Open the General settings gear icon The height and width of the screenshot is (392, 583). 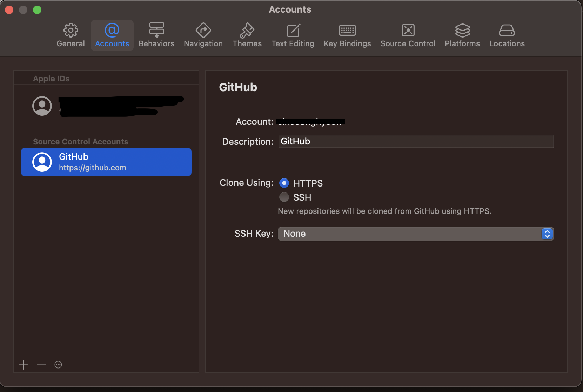(71, 30)
